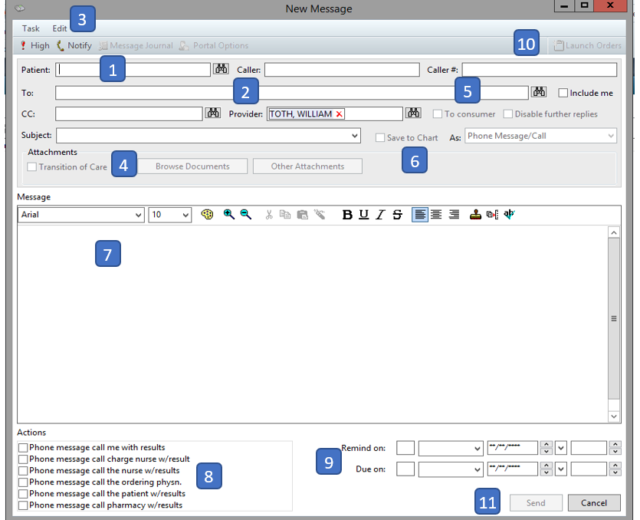Click the zoom in magnifier icon
The image size is (640, 520).
229,215
